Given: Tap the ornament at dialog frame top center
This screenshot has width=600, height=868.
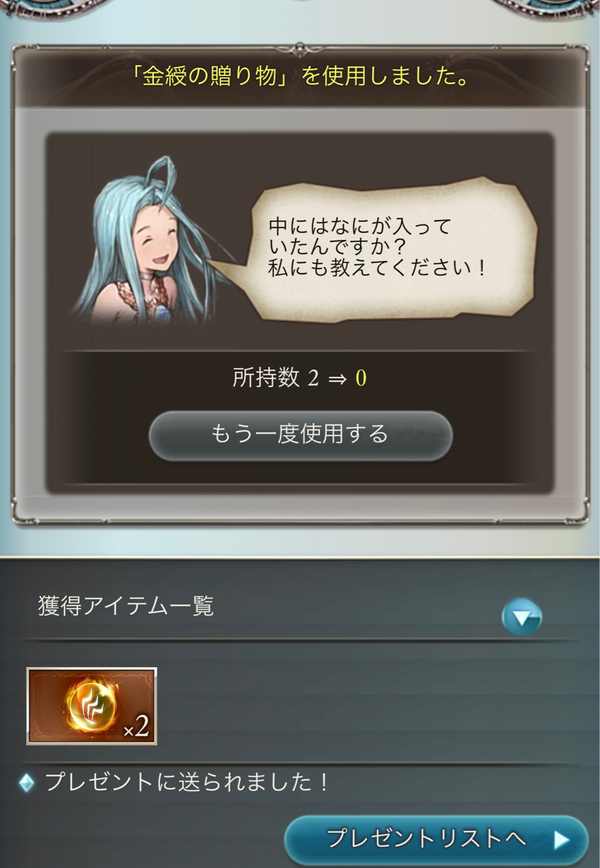Looking at the screenshot, I should (300, 47).
